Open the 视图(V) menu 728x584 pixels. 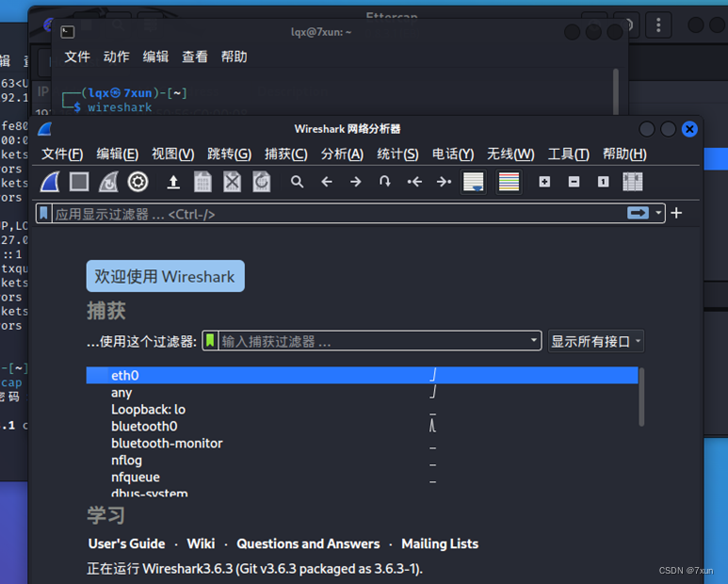(x=172, y=154)
